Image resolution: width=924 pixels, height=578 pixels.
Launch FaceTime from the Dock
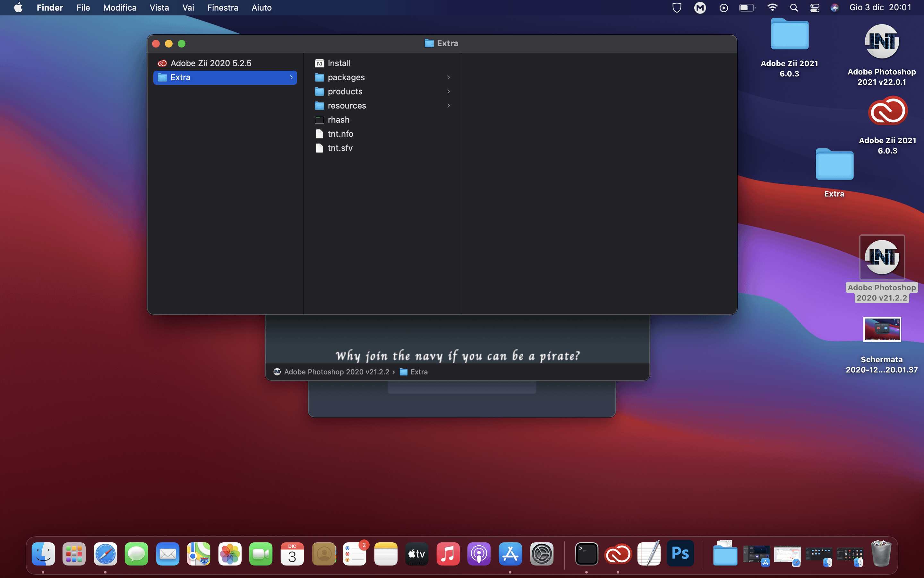[x=261, y=554]
